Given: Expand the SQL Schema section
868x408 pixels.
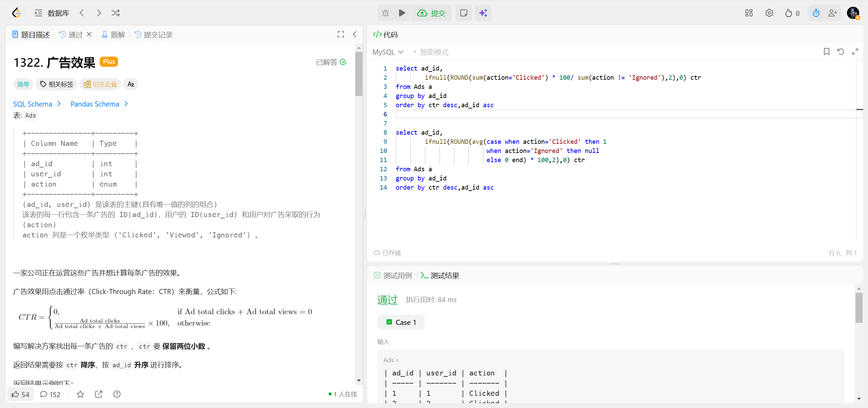Looking at the screenshot, I should (37, 104).
